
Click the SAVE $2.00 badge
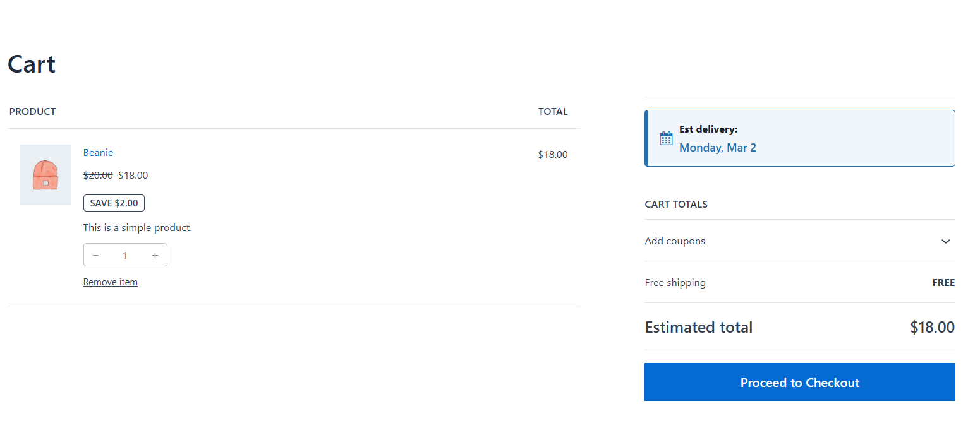[114, 203]
